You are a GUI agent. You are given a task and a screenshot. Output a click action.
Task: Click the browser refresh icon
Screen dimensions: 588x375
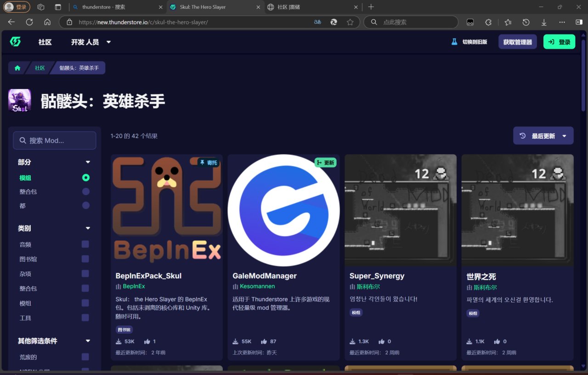point(29,22)
